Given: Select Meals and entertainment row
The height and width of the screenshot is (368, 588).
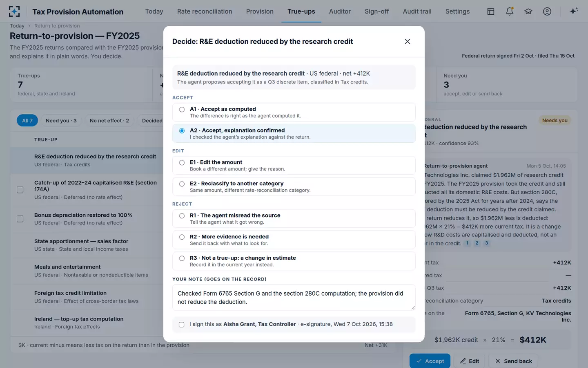Looking at the screenshot, I should (x=87, y=271).
